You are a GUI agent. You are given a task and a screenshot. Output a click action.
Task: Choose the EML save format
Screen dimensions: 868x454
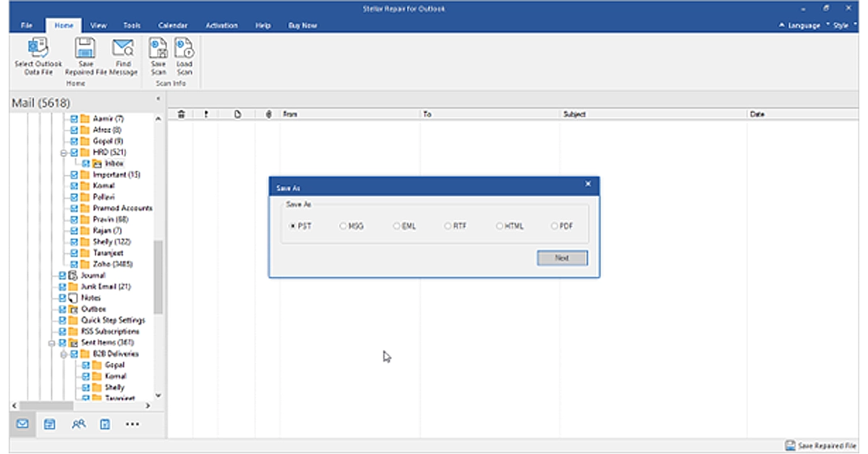point(404,226)
